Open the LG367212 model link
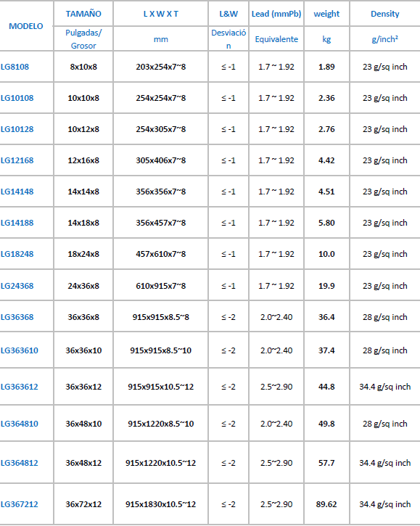 [x=20, y=504]
